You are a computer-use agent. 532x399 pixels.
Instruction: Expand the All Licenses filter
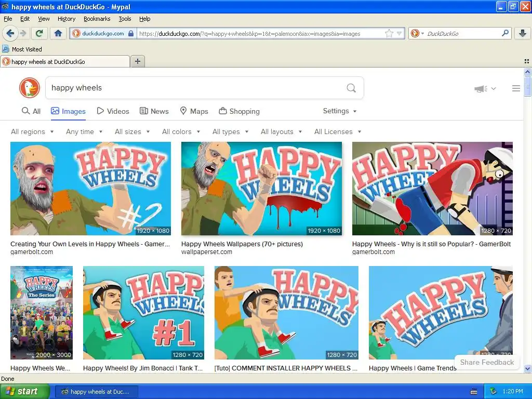[x=338, y=131]
